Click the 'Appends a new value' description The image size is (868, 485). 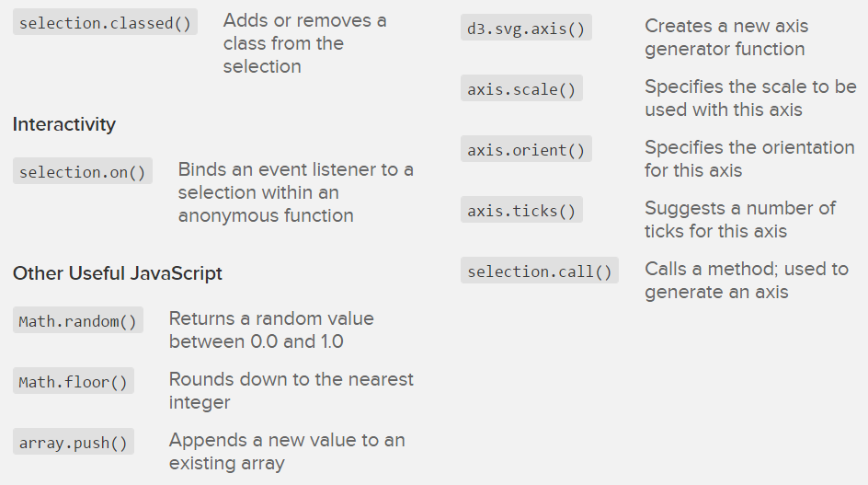(x=287, y=452)
